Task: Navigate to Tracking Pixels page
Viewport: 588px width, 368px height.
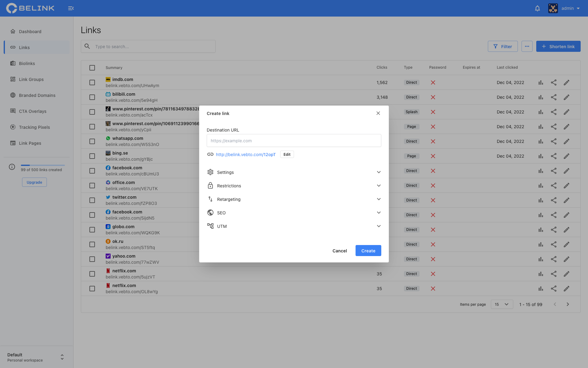Action: pyautogui.click(x=34, y=127)
